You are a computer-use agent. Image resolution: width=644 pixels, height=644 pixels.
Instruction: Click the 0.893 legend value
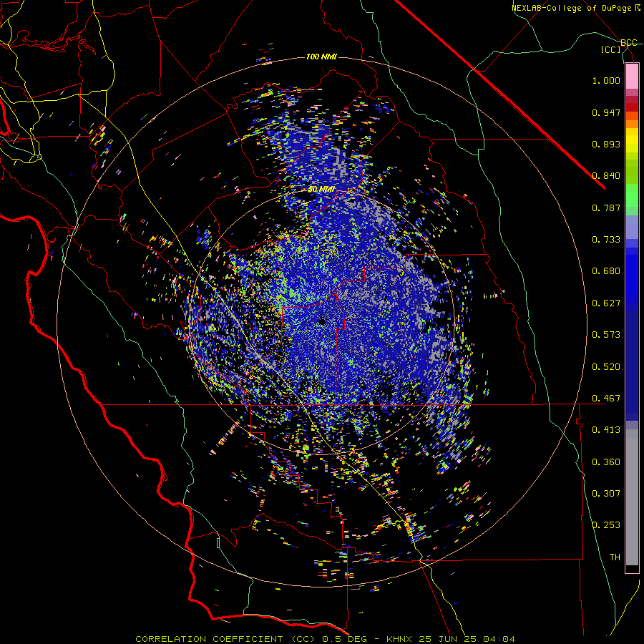[606, 144]
